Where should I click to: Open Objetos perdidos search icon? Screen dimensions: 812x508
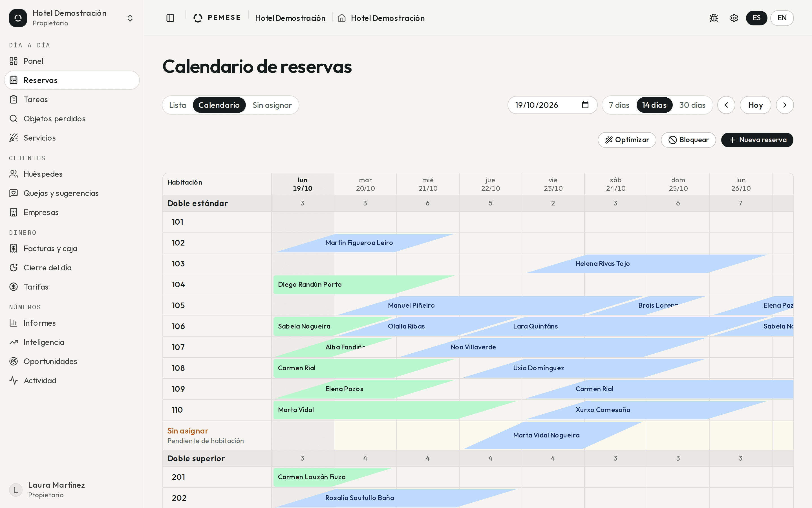pyautogui.click(x=14, y=119)
